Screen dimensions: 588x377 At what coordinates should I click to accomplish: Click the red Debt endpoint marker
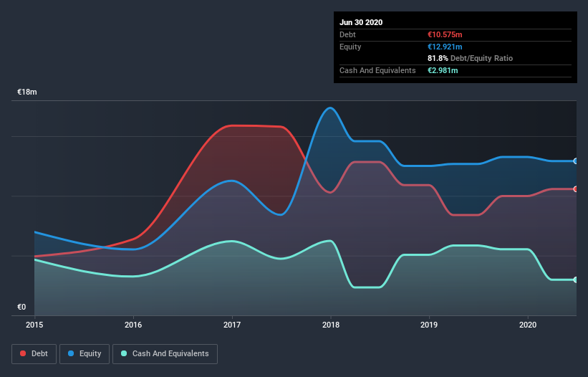[x=576, y=189]
